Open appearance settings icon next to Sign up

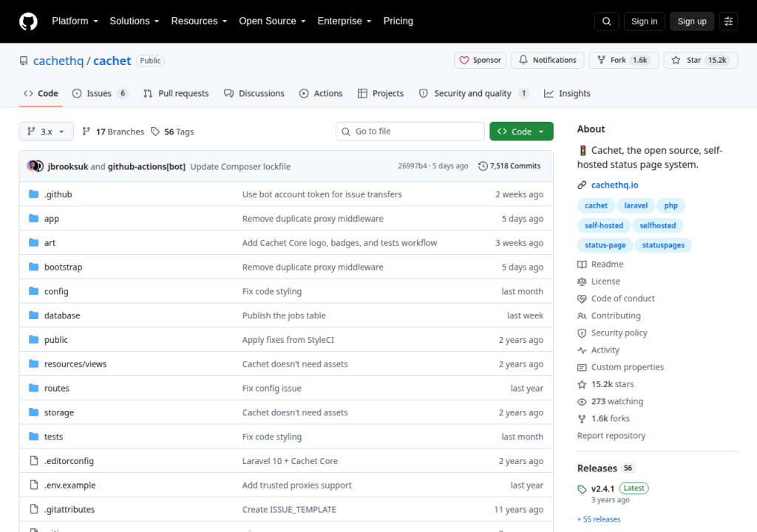[728, 21]
